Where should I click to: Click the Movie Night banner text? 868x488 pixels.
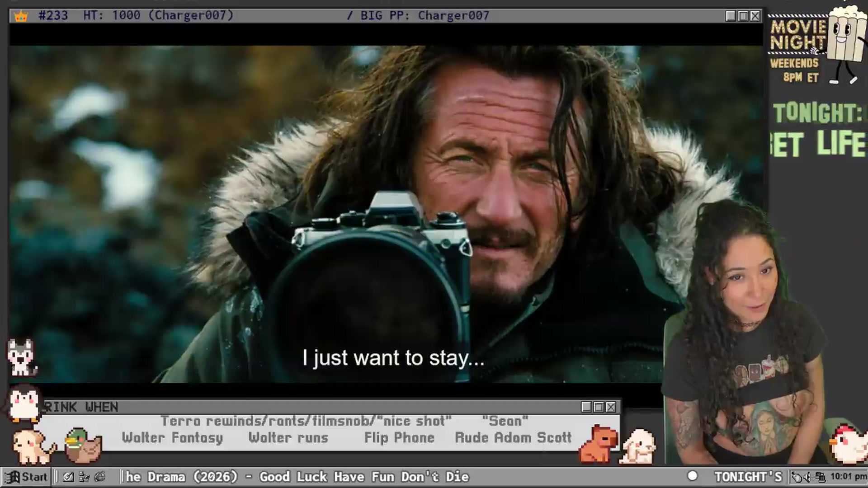[x=798, y=35]
